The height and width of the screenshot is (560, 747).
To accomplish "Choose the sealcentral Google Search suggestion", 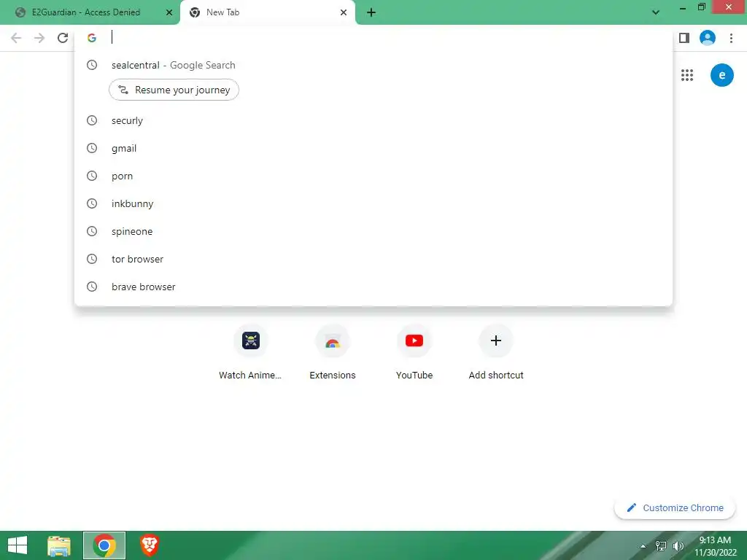I will (373, 65).
